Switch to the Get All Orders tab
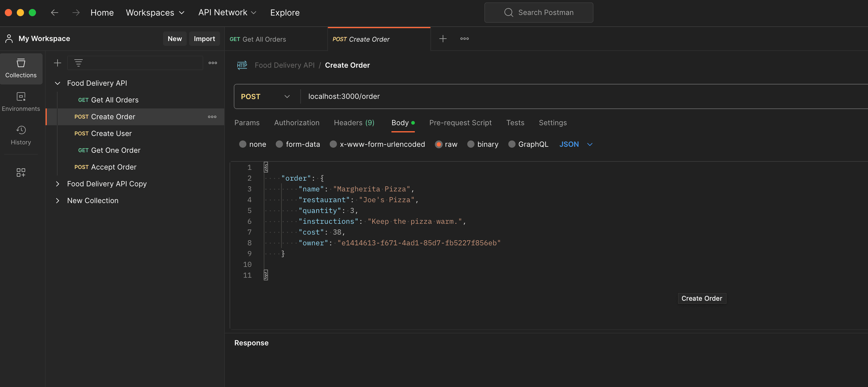The width and height of the screenshot is (868, 387). [x=258, y=40]
